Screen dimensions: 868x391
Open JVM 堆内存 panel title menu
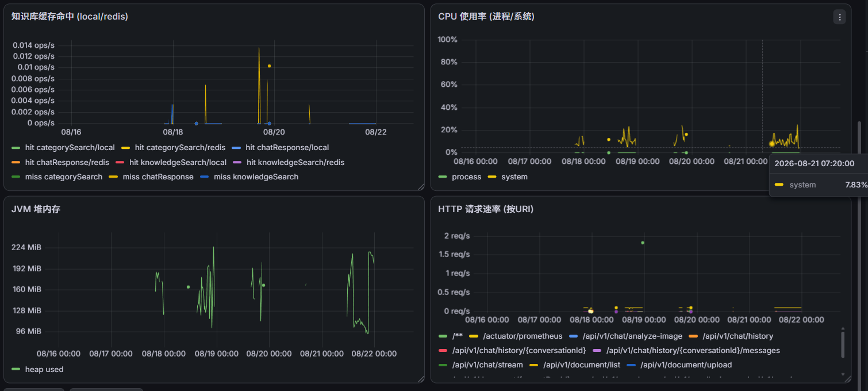36,209
